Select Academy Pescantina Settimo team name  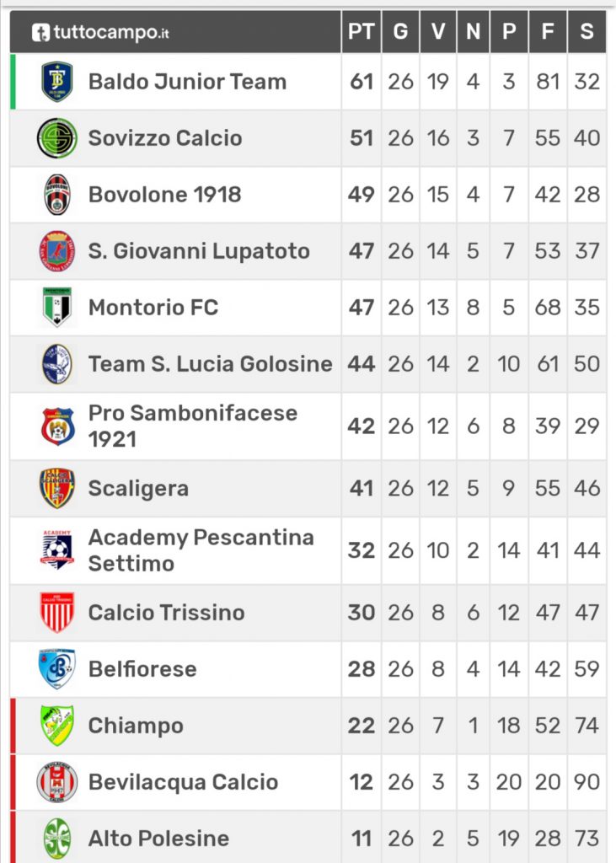(201, 550)
